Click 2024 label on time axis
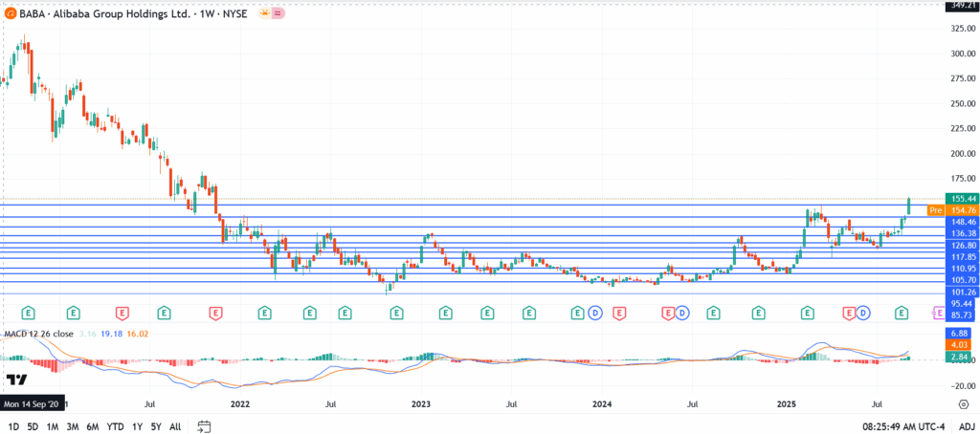The width and height of the screenshot is (980, 434). [603, 404]
